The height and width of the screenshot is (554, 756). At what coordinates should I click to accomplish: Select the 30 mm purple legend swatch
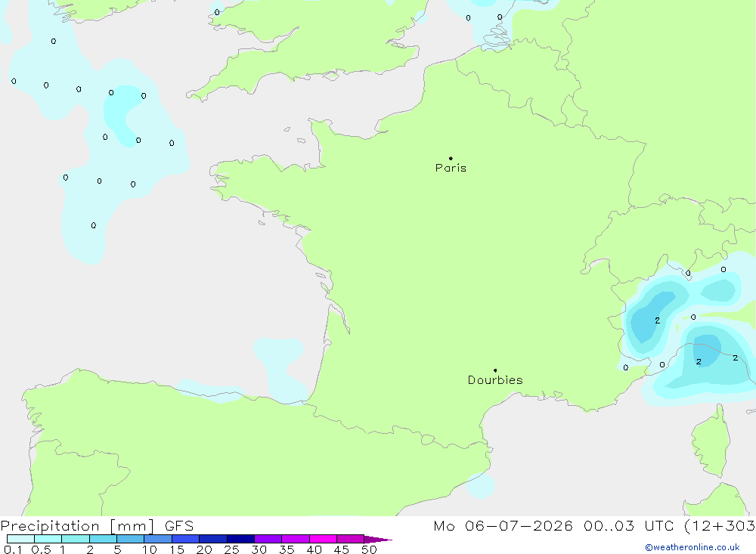[x=268, y=539]
